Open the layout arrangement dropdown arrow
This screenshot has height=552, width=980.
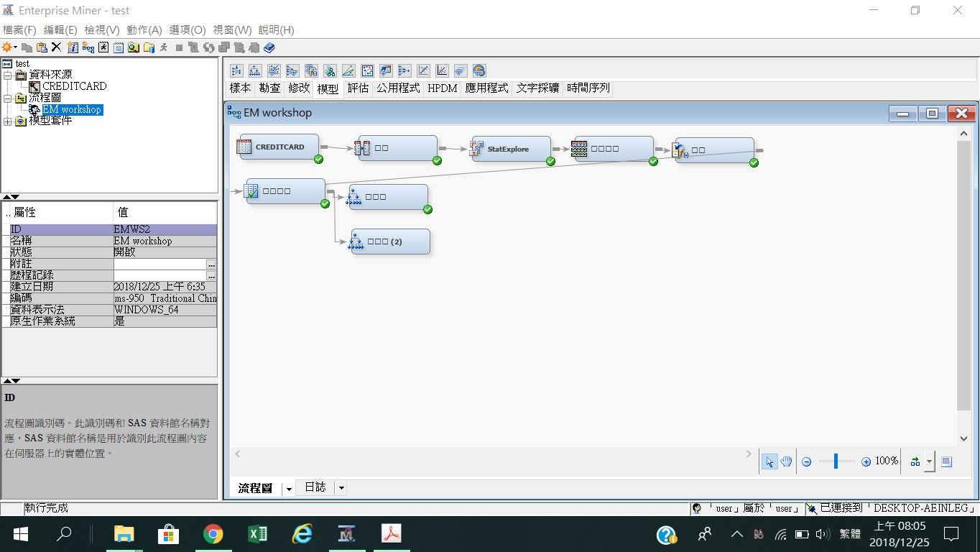pyautogui.click(x=930, y=461)
